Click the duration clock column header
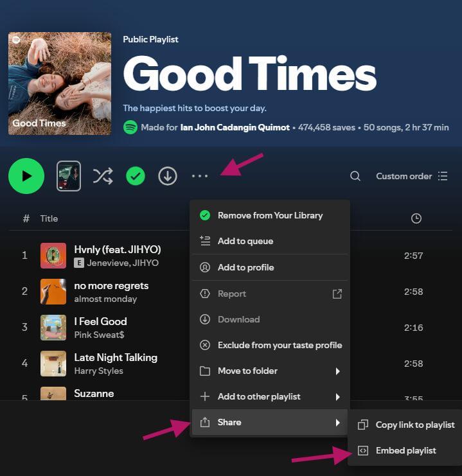 tap(416, 218)
